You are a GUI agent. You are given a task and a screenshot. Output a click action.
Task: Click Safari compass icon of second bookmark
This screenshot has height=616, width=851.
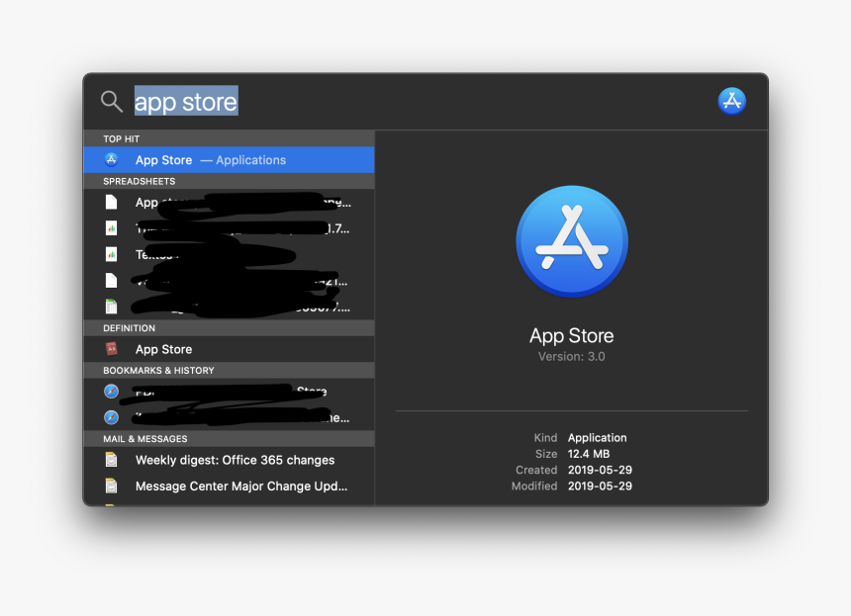pyautogui.click(x=111, y=417)
